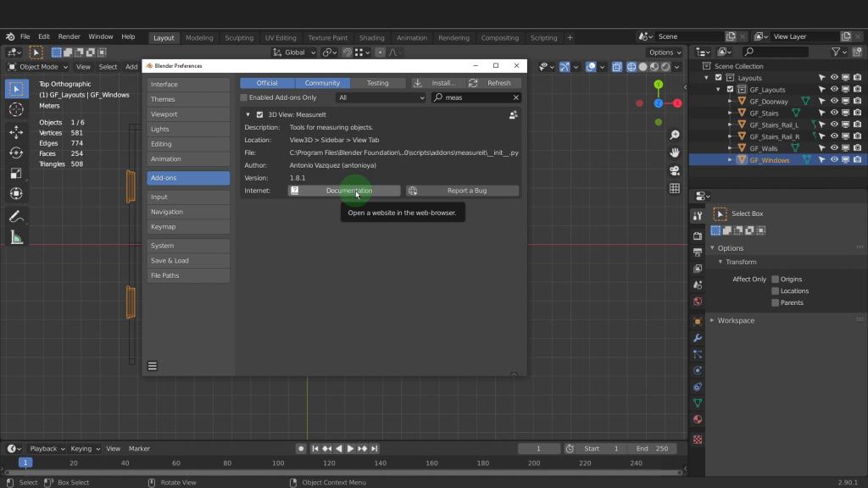Click the hand pan view icon
The width and height of the screenshot is (868, 488).
675,152
